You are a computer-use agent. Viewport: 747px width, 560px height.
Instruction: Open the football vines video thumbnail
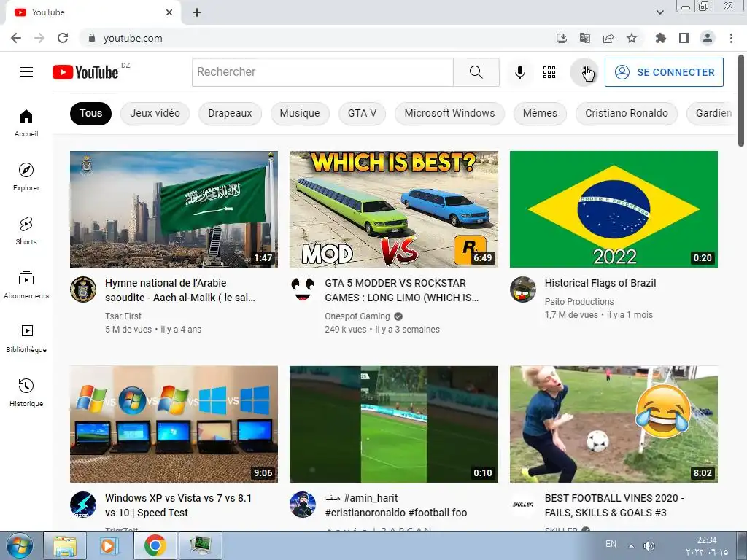[614, 424]
